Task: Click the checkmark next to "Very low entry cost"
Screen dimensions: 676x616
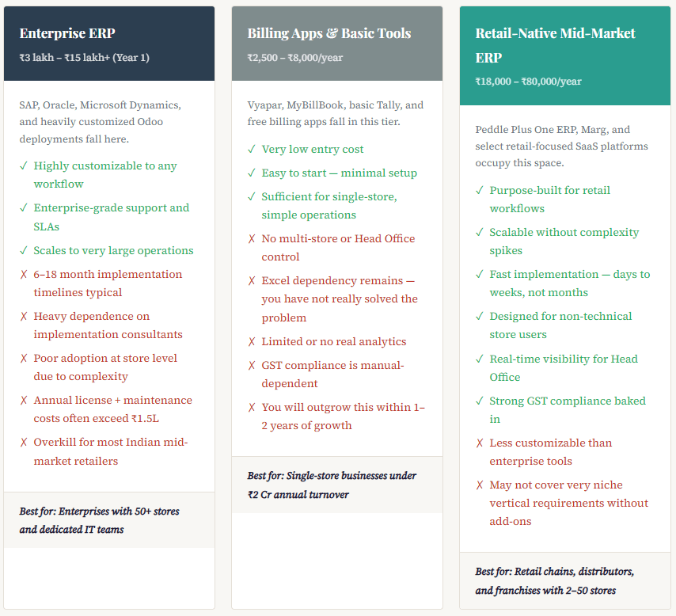Action: (x=252, y=150)
